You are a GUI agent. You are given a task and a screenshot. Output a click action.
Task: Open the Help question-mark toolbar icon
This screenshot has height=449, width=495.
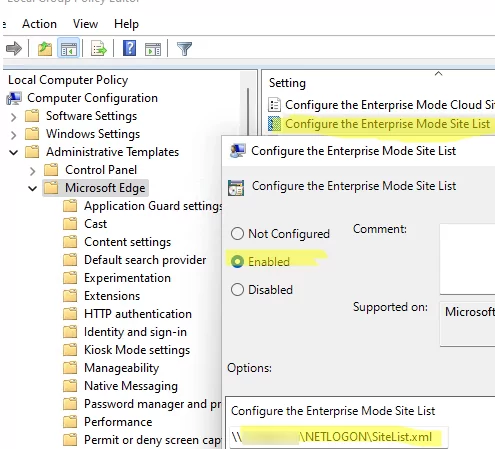point(129,48)
